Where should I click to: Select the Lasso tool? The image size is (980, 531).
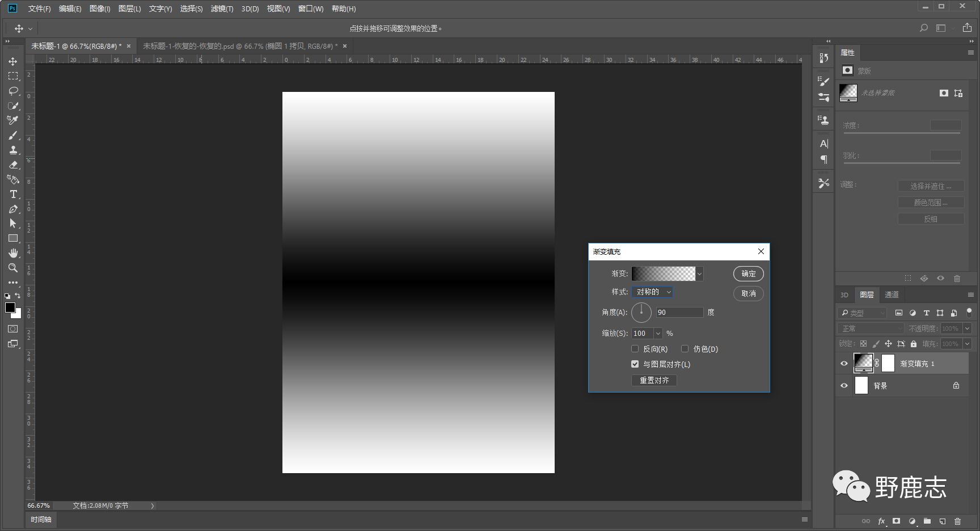(13, 91)
